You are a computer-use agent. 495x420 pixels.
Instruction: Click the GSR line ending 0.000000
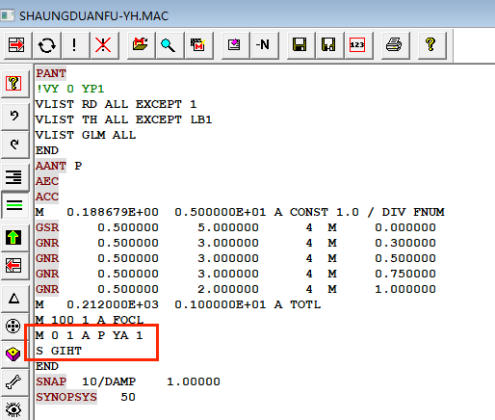click(x=236, y=227)
